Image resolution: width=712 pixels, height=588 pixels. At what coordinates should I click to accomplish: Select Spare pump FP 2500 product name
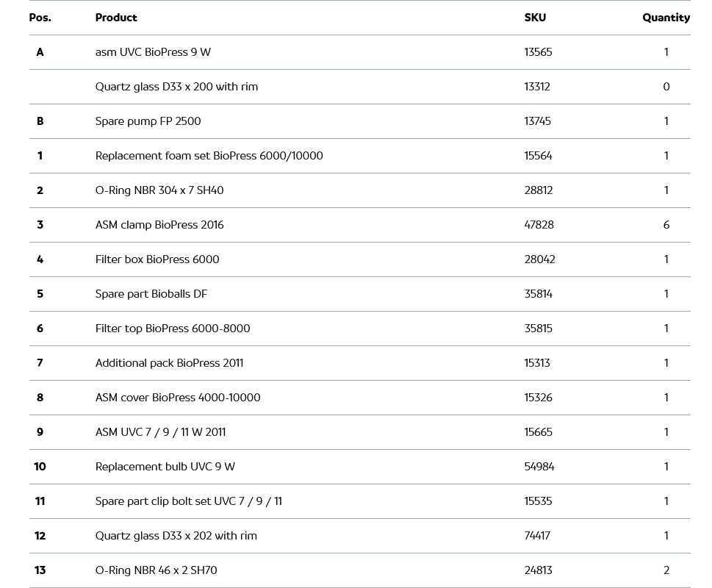pos(148,121)
